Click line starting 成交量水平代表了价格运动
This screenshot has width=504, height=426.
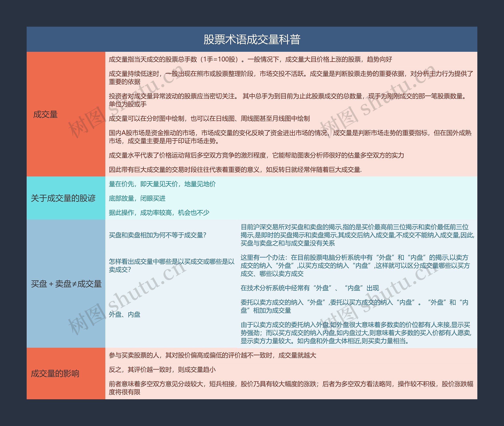(x=256, y=155)
